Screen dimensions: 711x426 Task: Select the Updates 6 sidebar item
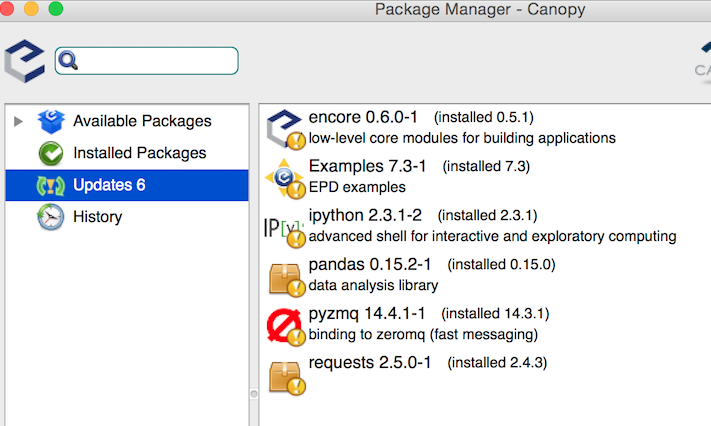[127, 185]
